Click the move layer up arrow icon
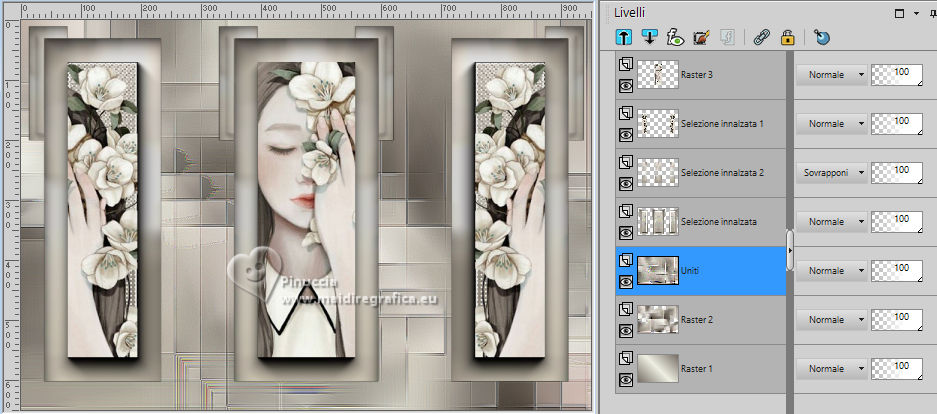This screenshot has width=937, height=414. click(x=623, y=38)
